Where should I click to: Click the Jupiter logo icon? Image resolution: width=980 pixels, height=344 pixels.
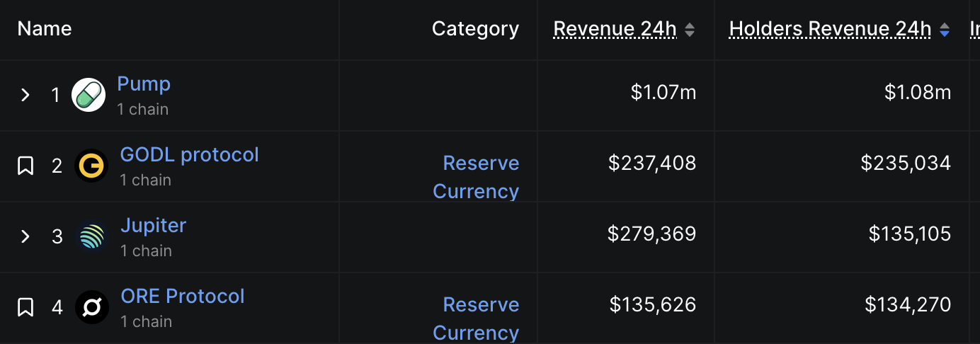91,236
